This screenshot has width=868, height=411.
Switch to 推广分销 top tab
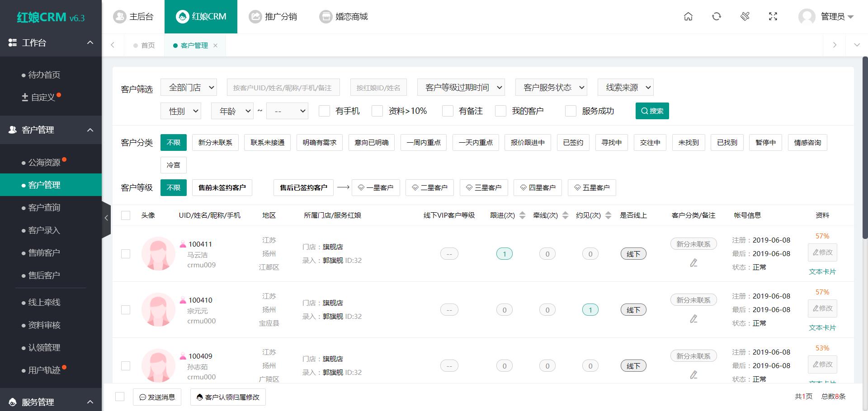pyautogui.click(x=273, y=17)
